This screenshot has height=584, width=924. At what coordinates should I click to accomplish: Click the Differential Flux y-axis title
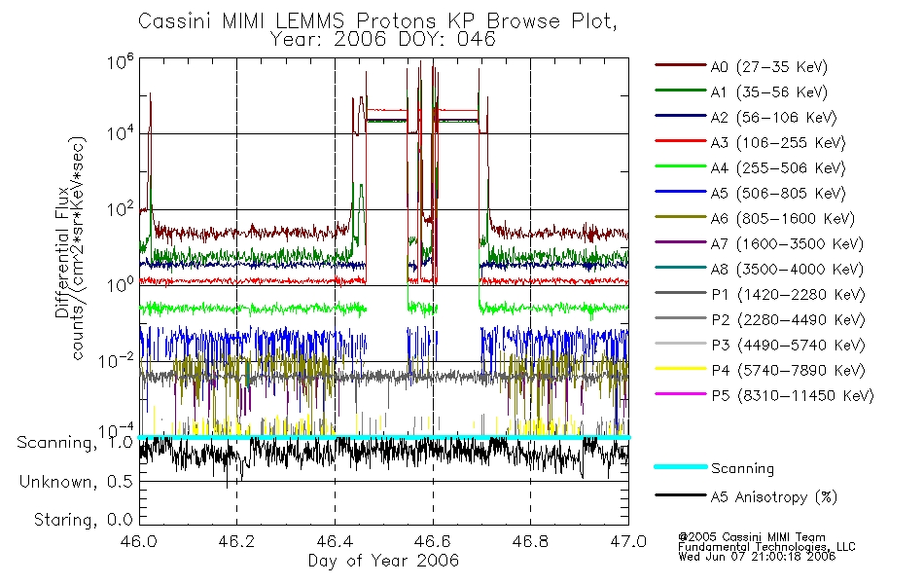62,252
